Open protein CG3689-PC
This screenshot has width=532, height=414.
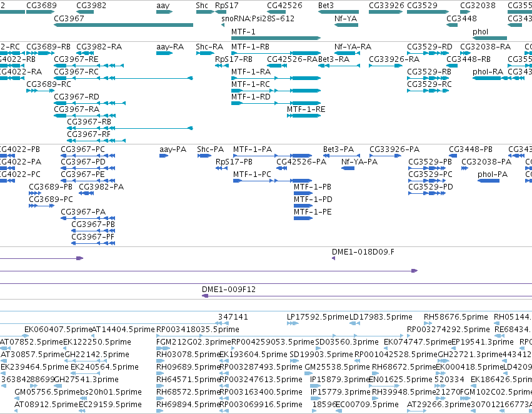click(41, 206)
